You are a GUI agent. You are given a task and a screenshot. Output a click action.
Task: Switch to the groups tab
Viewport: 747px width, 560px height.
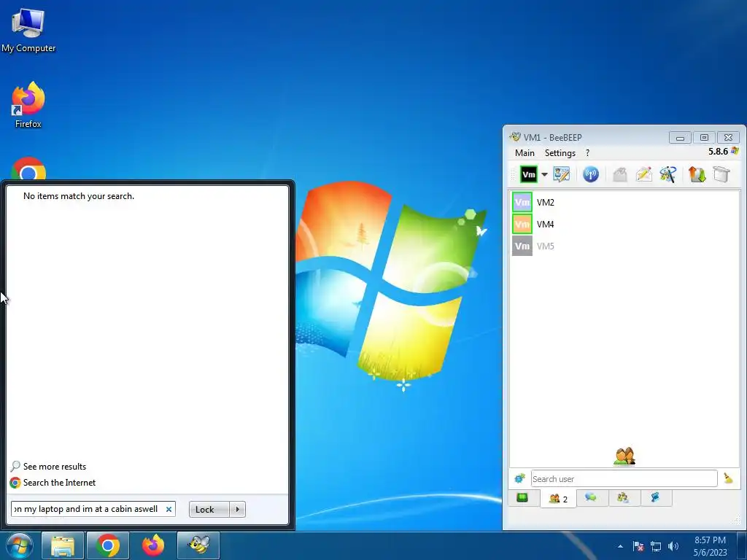coord(623,497)
